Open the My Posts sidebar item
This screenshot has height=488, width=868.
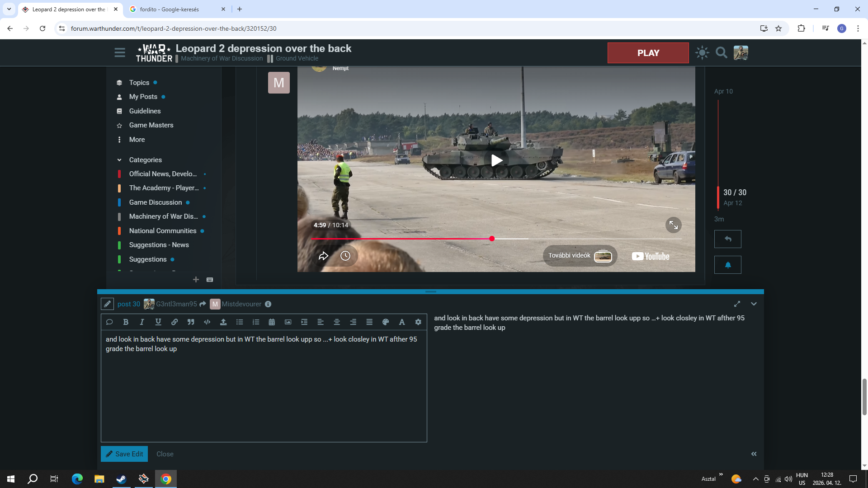(143, 97)
